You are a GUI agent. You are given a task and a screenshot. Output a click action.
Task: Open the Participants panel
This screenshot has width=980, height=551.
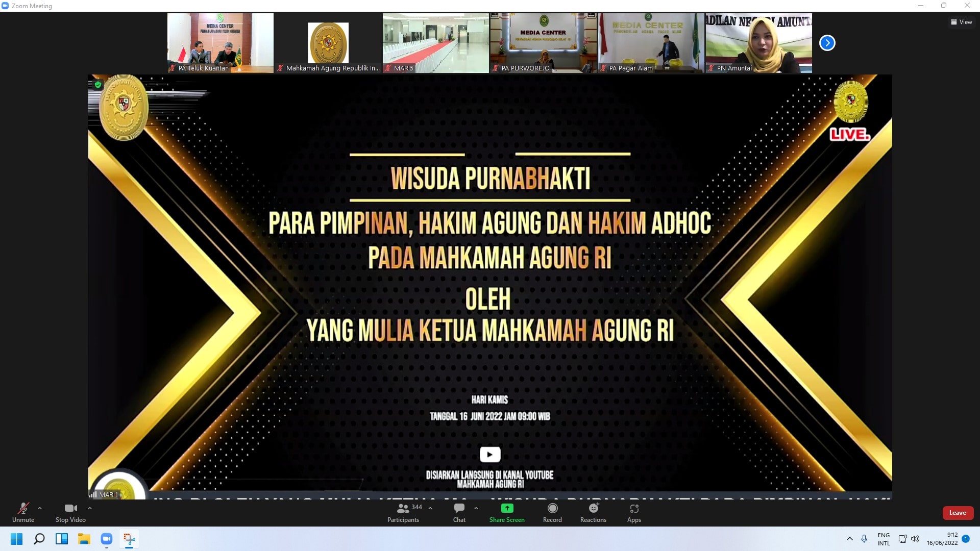[403, 512]
